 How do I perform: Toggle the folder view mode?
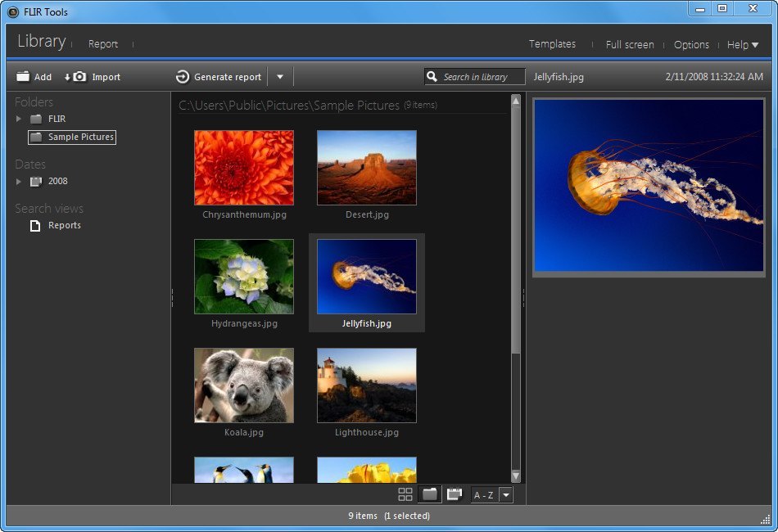[x=430, y=494]
